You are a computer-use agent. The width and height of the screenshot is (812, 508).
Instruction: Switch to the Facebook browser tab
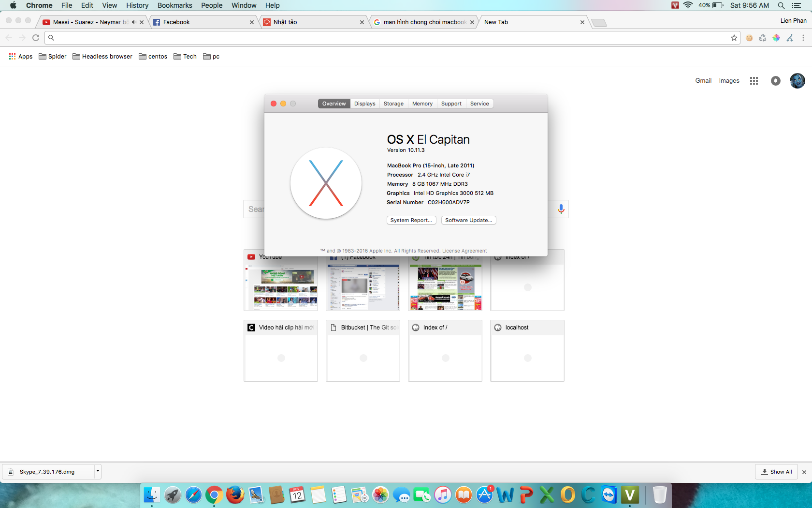point(203,22)
